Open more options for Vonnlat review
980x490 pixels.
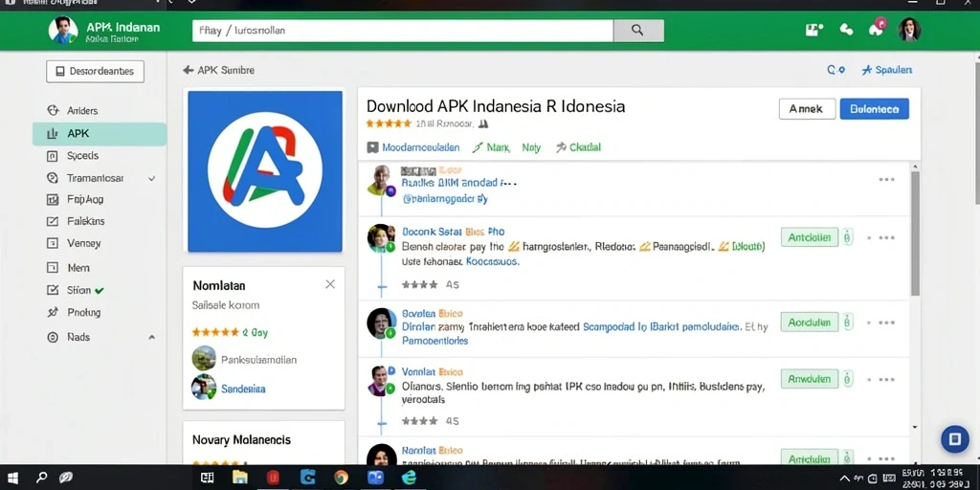click(x=886, y=379)
